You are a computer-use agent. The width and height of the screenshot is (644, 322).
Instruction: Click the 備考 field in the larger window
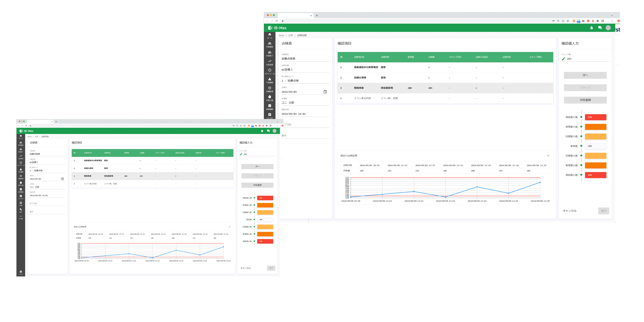coord(305,136)
